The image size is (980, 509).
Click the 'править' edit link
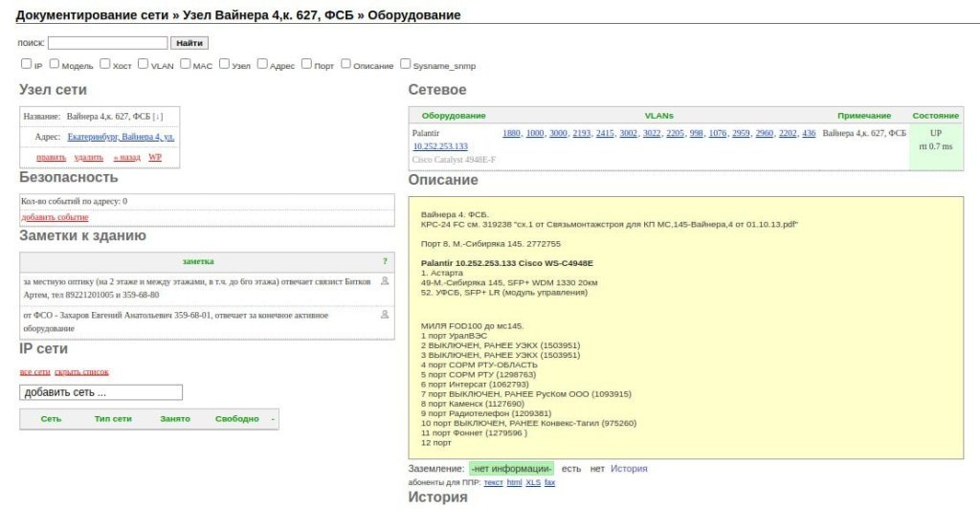coord(51,157)
